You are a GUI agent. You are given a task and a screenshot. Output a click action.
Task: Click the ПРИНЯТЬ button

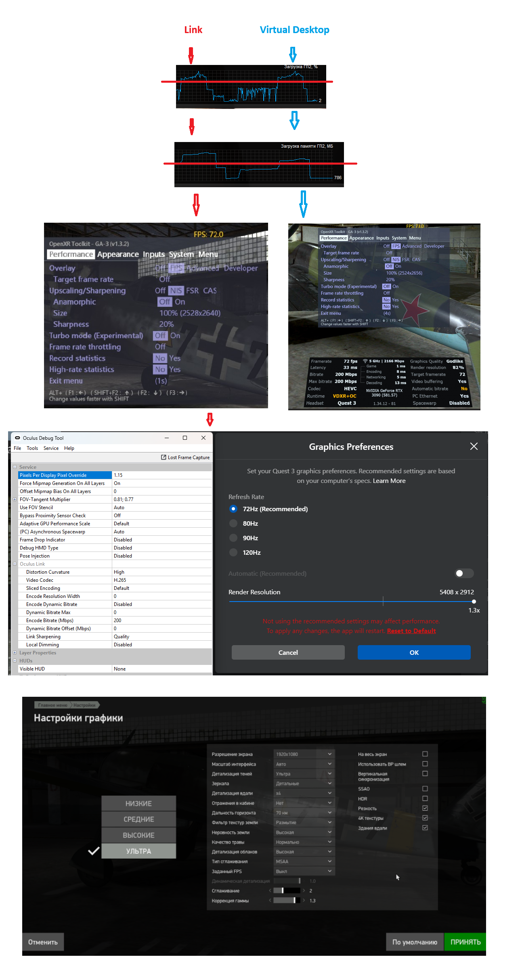tap(465, 942)
